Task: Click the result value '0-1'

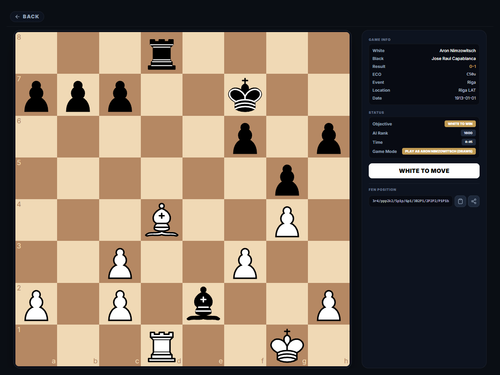Action: [x=472, y=66]
